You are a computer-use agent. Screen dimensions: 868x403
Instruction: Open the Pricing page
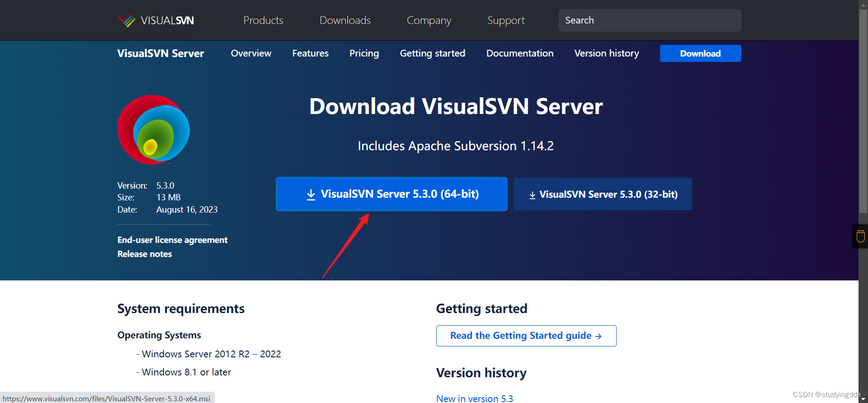click(x=364, y=53)
